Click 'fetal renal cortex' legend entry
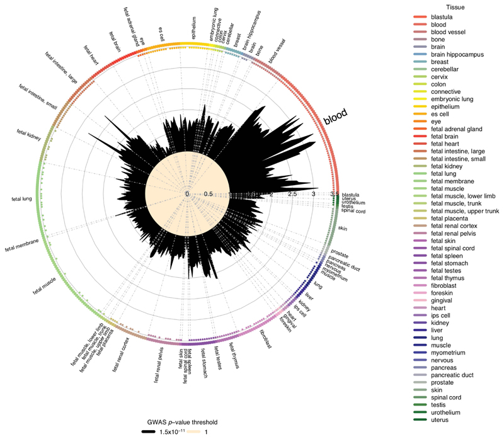504x439 pixels. coord(454,226)
